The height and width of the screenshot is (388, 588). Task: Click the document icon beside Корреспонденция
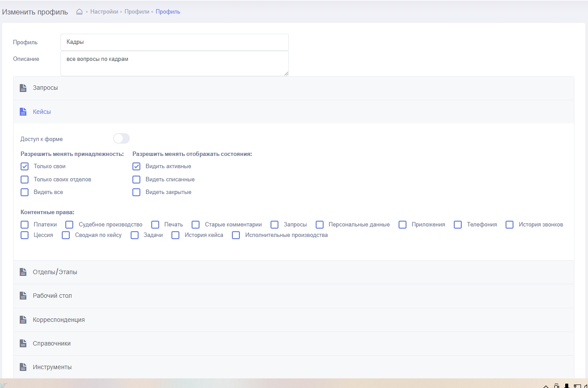click(23, 320)
